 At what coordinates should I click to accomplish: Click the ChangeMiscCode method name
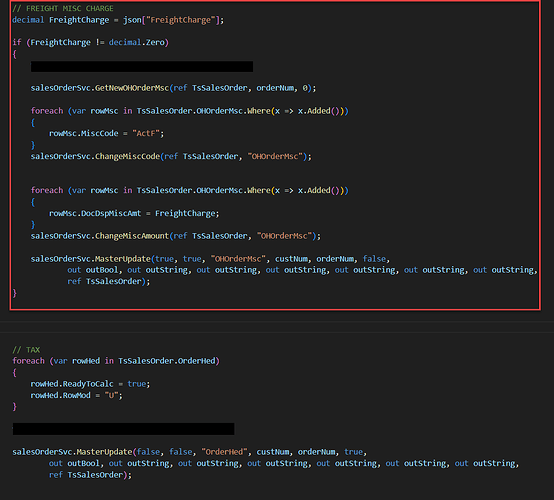[x=127, y=156]
